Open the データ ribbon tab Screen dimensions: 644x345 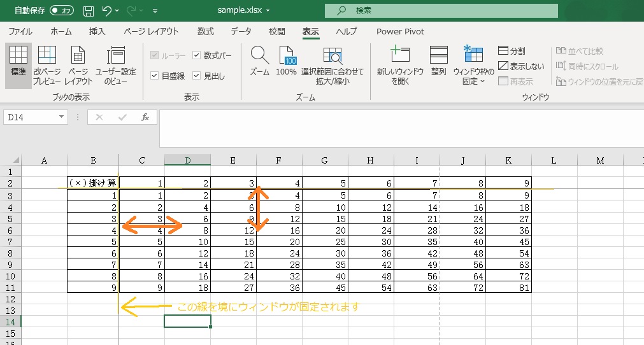pyautogui.click(x=241, y=31)
